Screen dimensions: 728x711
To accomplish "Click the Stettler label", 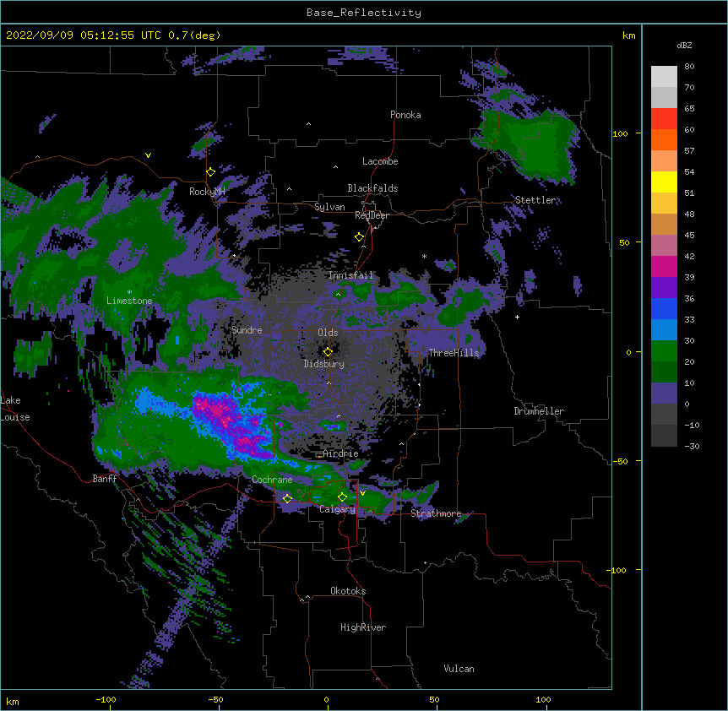I will [535, 200].
